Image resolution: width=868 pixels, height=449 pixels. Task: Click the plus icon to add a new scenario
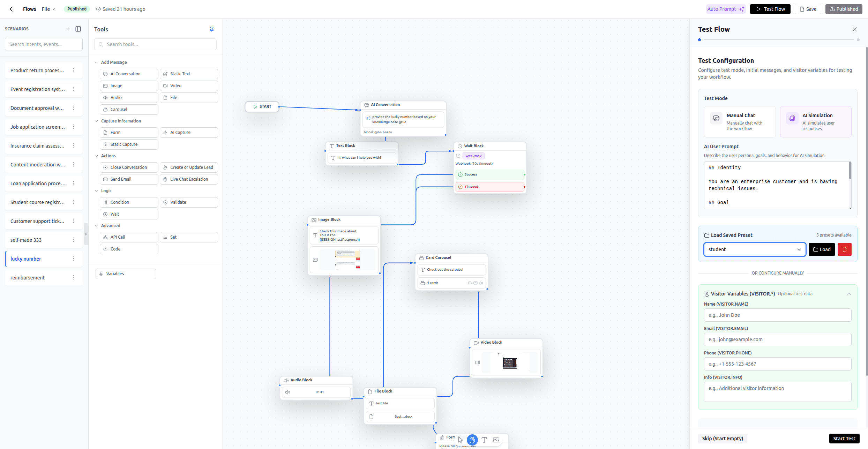point(68,29)
